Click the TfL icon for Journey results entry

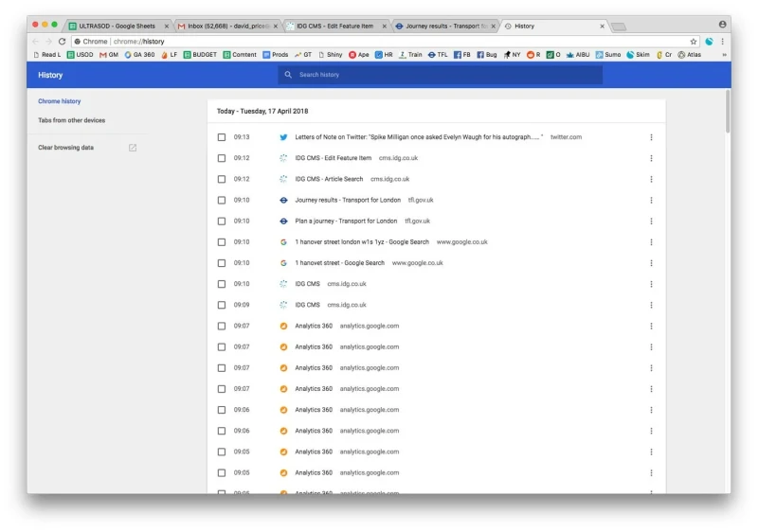(x=283, y=200)
